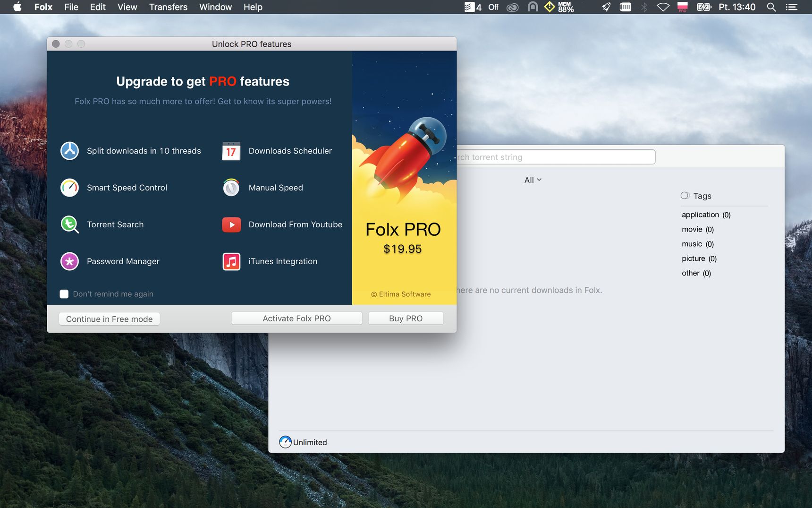The image size is (812, 508).
Task: Click the Todoist-style icon showing 4
Action: [473, 7]
